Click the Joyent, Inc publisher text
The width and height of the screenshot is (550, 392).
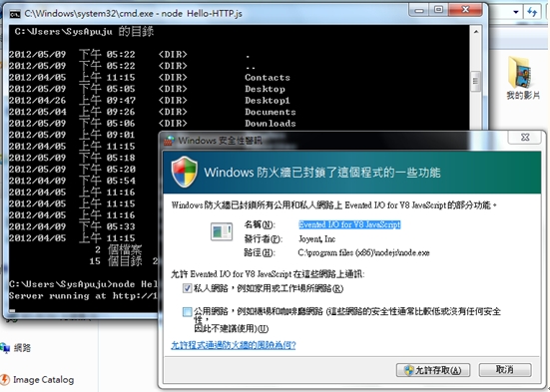(317, 239)
